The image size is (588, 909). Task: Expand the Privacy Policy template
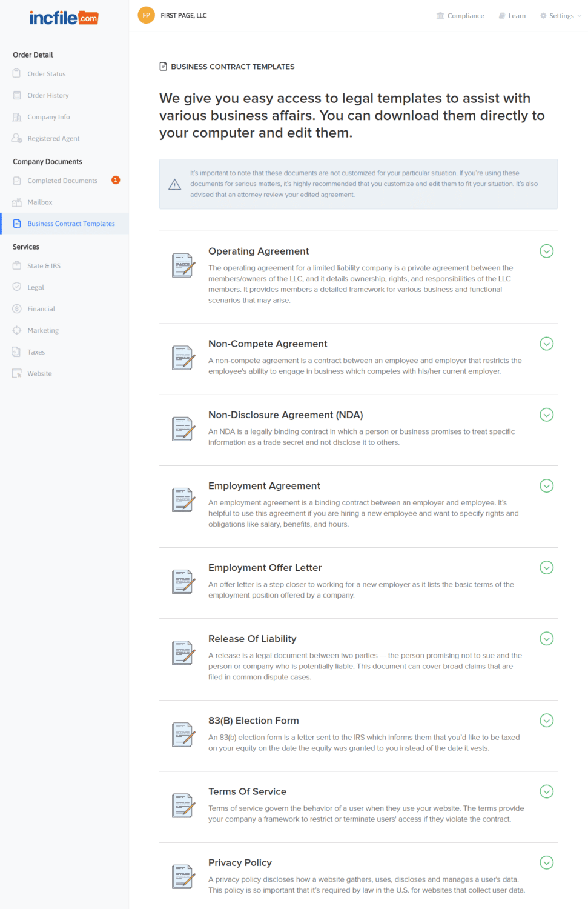pyautogui.click(x=546, y=862)
